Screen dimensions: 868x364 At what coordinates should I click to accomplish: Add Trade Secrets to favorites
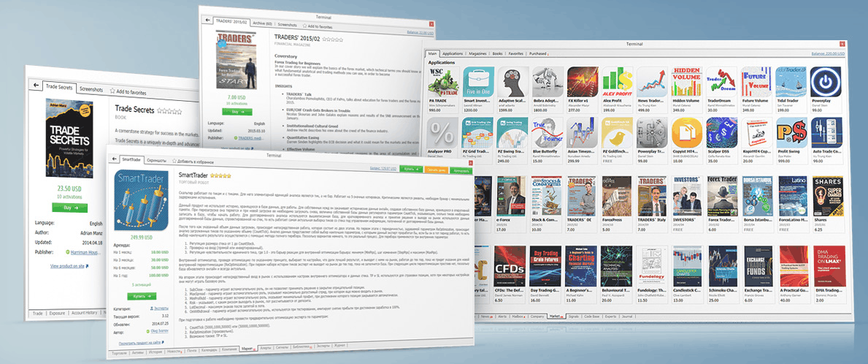coord(128,91)
